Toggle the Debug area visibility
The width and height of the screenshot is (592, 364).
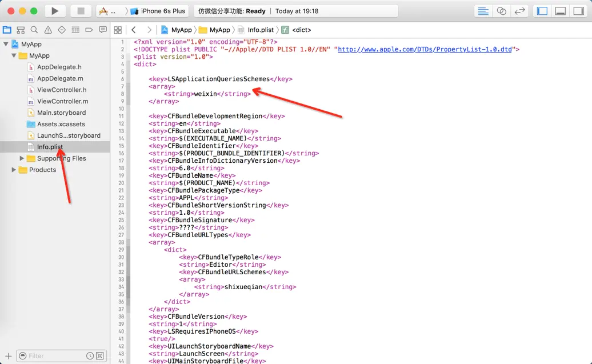point(560,11)
